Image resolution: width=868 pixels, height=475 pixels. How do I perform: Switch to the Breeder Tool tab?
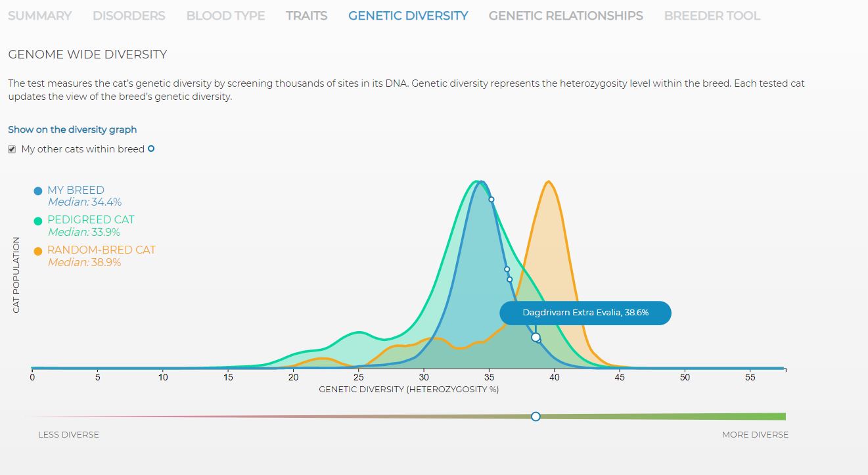point(712,16)
